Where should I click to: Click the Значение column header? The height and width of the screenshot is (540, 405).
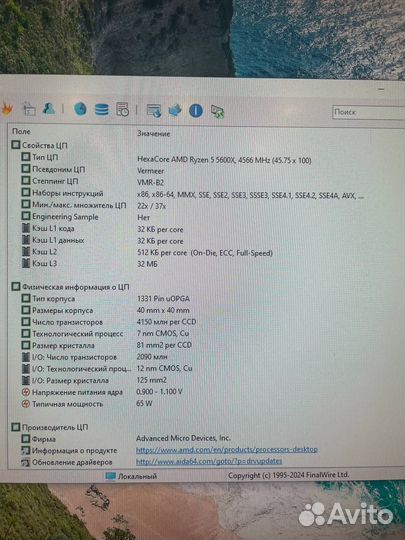coord(154,134)
